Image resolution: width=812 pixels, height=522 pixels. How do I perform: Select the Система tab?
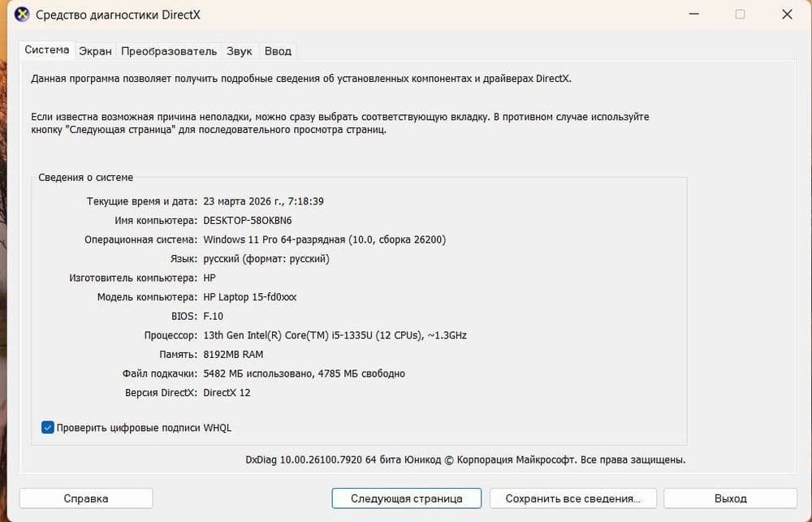47,50
